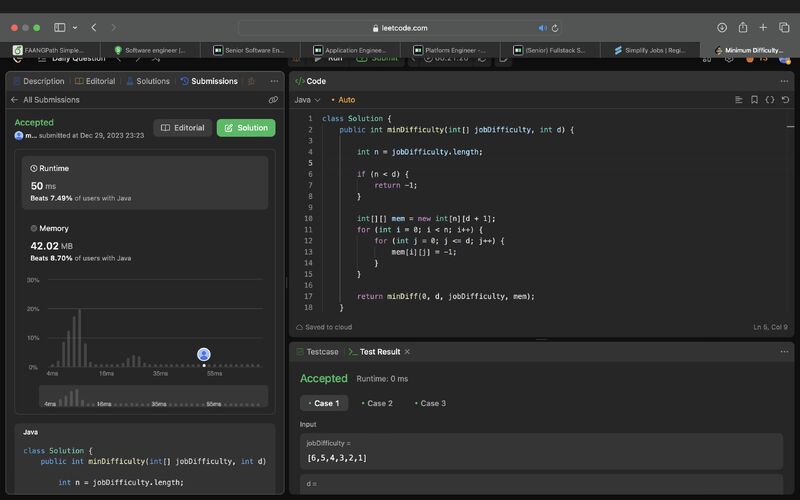Select Case 2 test tab
This screenshot has height=500, width=800.
click(x=377, y=403)
